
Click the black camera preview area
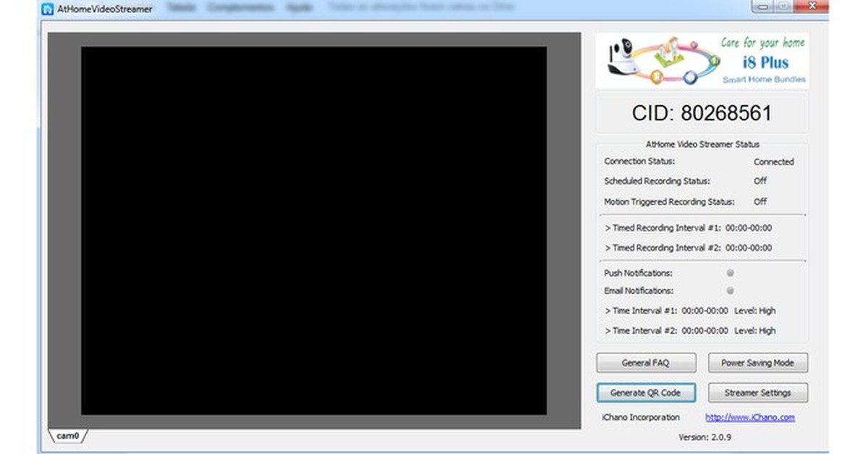313,230
